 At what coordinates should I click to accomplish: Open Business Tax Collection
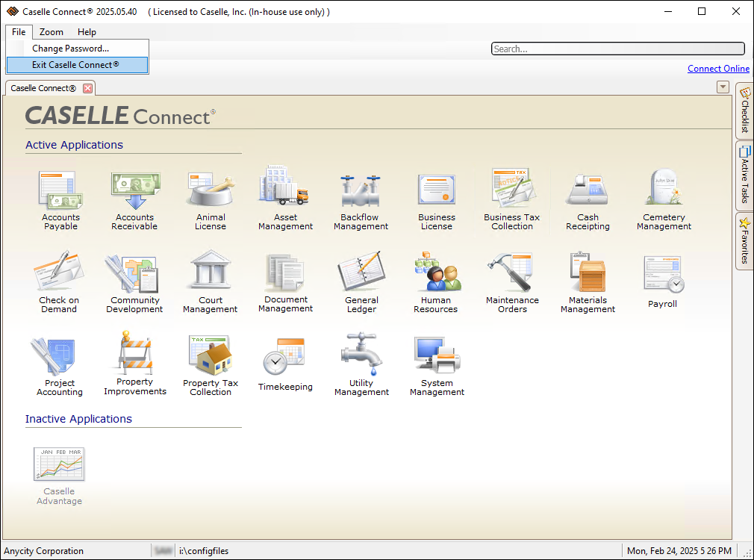[511, 199]
